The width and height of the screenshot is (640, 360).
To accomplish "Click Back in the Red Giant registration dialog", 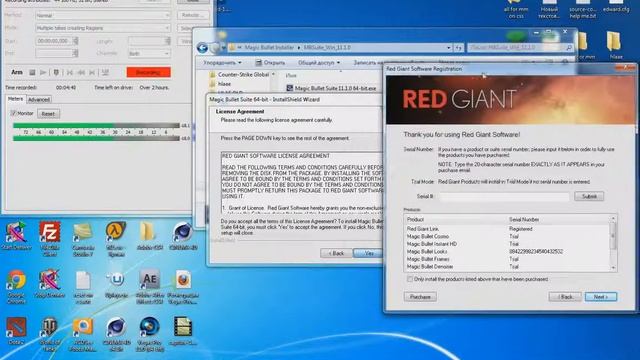I will (x=565, y=297).
